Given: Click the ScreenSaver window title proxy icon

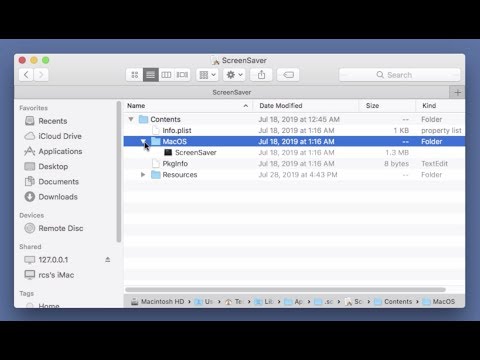Looking at the screenshot, I should (215, 61).
